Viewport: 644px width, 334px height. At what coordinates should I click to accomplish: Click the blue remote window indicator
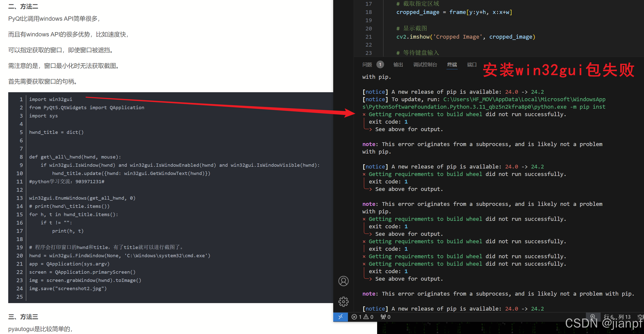point(340,317)
